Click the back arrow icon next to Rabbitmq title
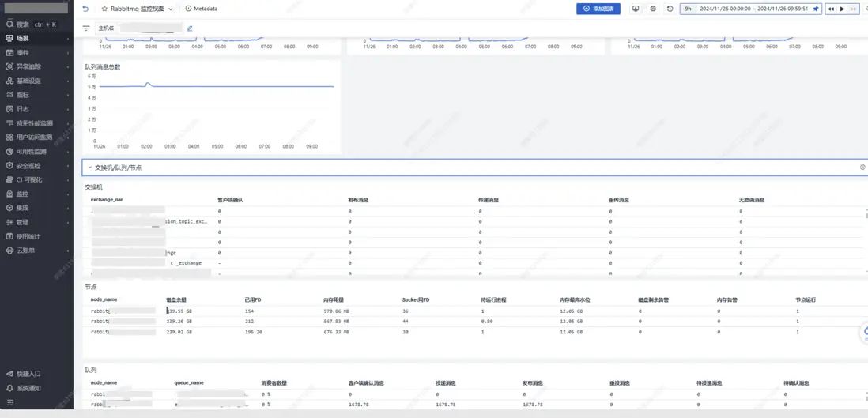This screenshot has width=868, height=418. coord(85,9)
